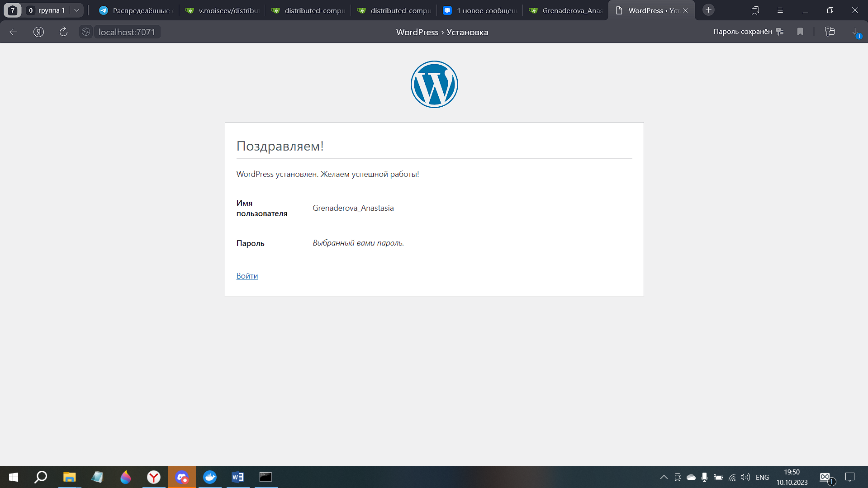Screen dimensions: 868x488
Task: Go back using the back arrow
Action: pyautogui.click(x=14, y=32)
